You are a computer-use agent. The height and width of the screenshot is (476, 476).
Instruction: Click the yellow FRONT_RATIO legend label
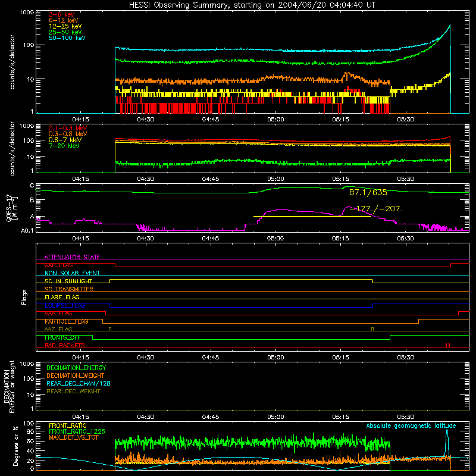pyautogui.click(x=68, y=425)
